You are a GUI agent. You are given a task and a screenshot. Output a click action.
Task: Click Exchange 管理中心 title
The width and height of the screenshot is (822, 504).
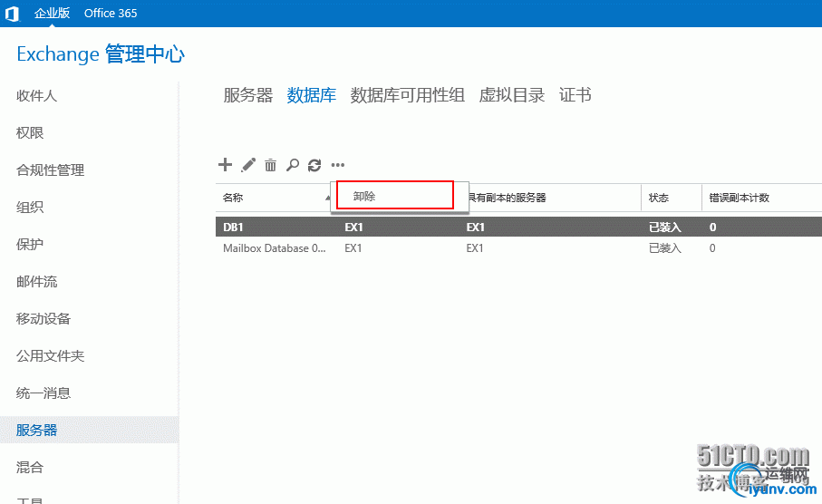[101, 54]
